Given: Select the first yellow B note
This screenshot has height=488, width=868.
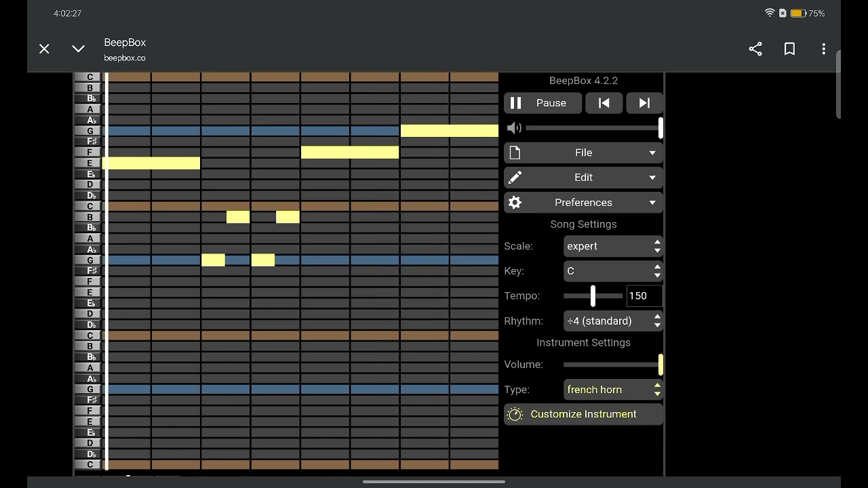Looking at the screenshot, I should pos(238,217).
